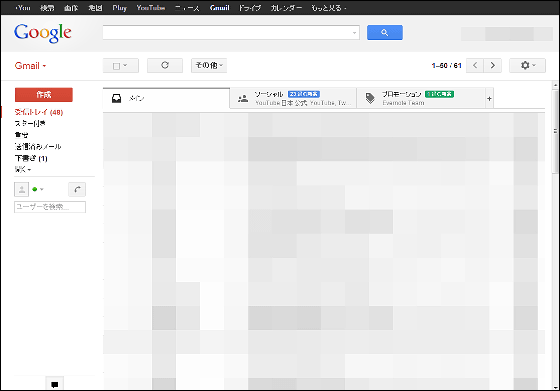Expand the Gmail product switcher dropdown
This screenshot has width=560, height=391.
[30, 66]
